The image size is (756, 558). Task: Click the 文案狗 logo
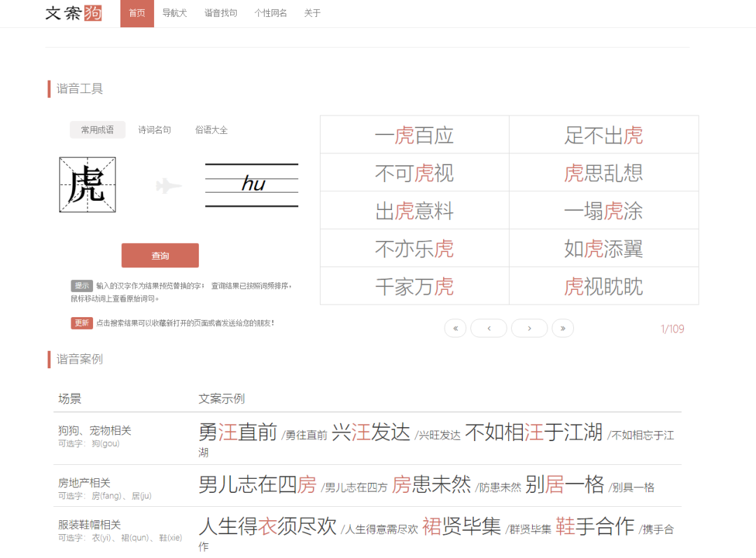tap(73, 13)
